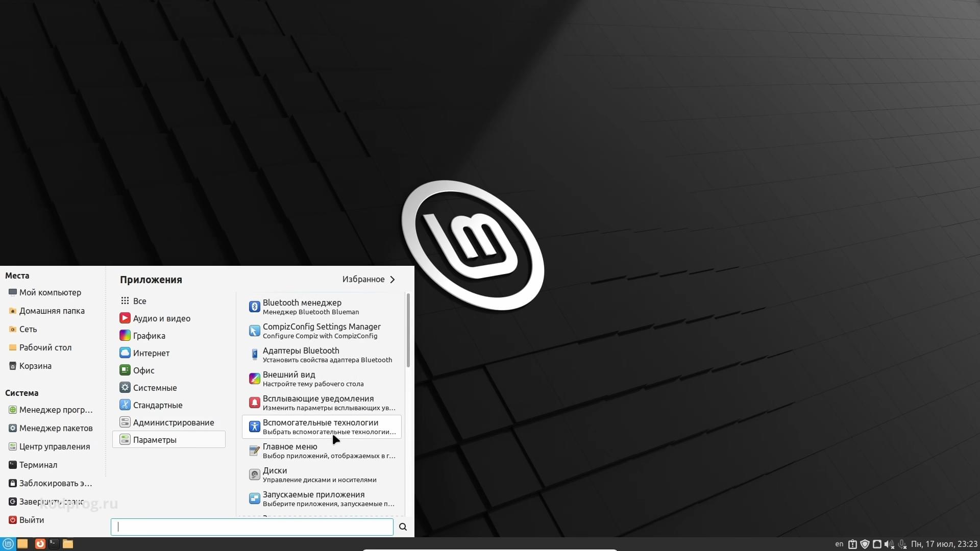The width and height of the screenshot is (980, 551).
Task: Open terminal from the panel launcher
Action: [54, 544]
